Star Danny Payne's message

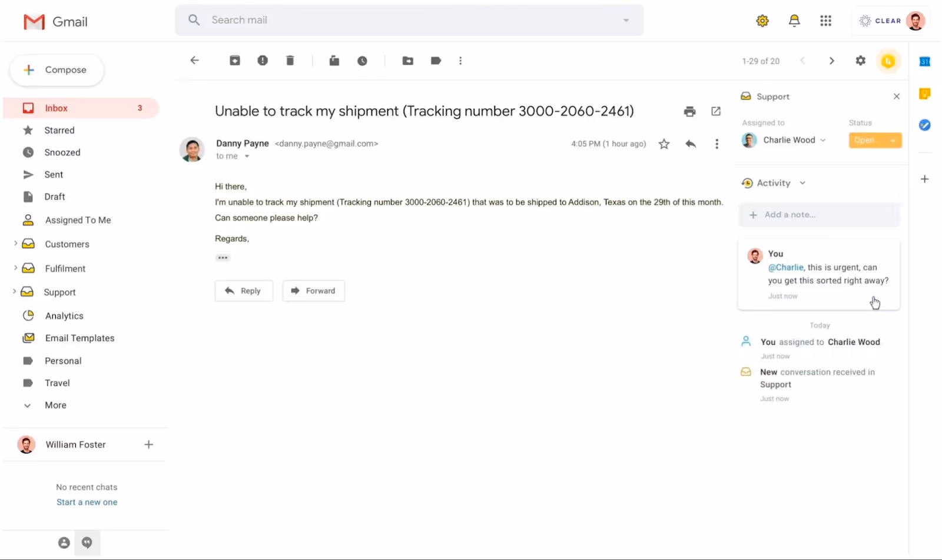[x=664, y=144]
